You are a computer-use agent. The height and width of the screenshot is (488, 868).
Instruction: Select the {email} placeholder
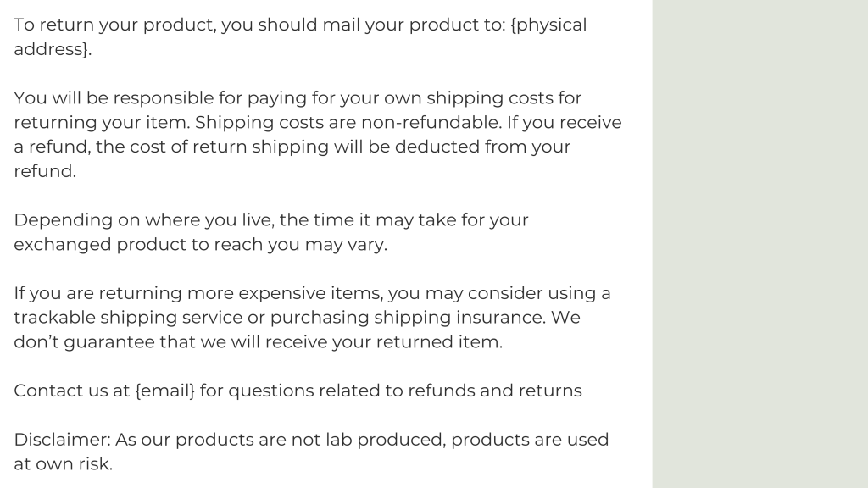[164, 391]
